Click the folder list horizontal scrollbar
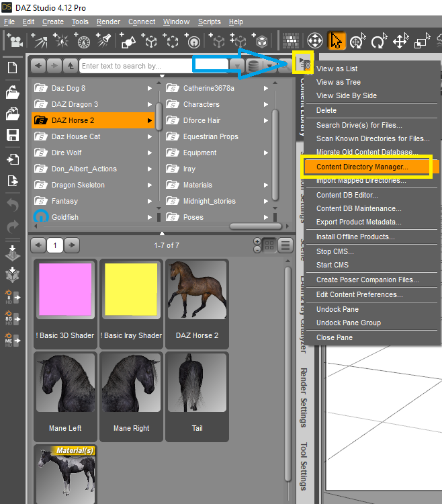 tap(256, 226)
